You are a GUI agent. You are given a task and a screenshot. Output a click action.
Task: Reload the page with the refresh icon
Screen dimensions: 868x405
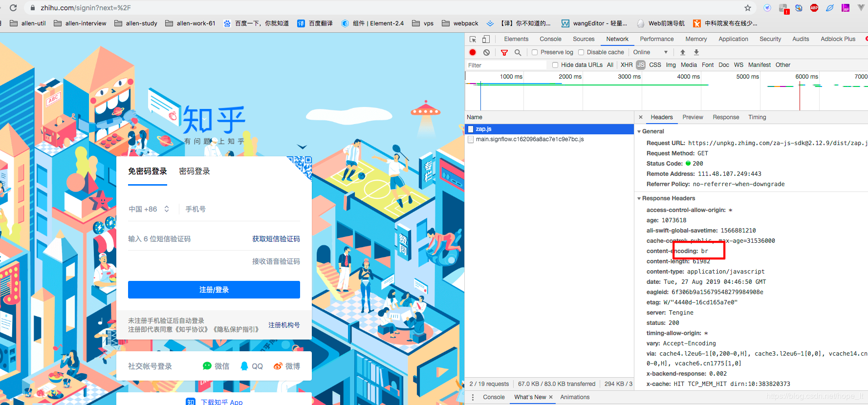(13, 8)
